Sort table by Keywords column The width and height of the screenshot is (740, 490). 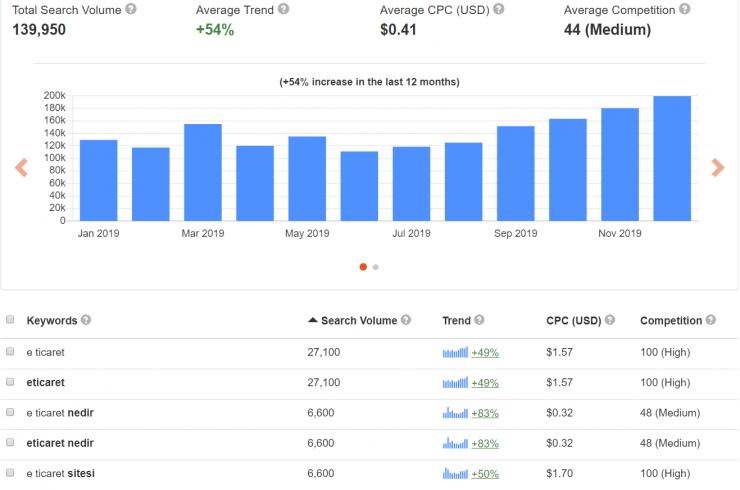[51, 321]
